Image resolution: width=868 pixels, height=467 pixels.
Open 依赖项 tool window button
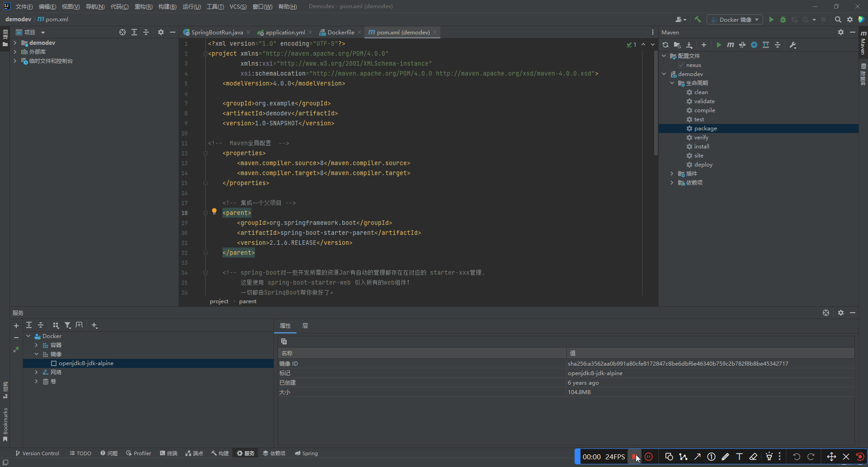274,453
